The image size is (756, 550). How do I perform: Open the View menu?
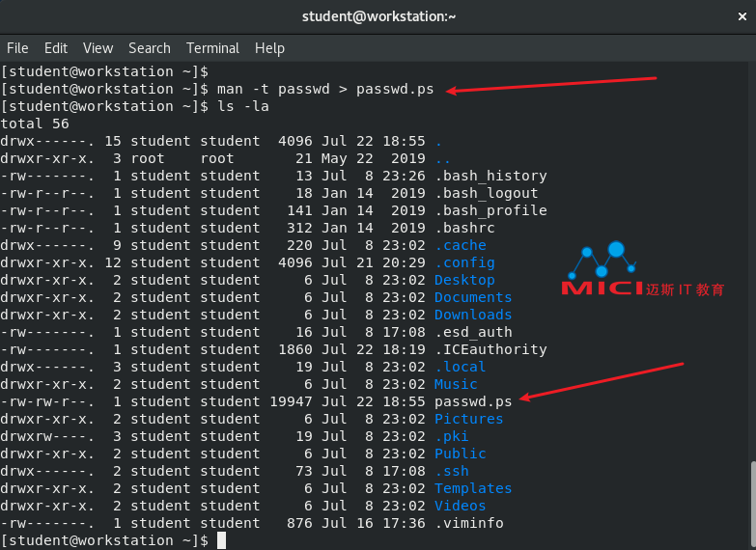pyautogui.click(x=98, y=48)
